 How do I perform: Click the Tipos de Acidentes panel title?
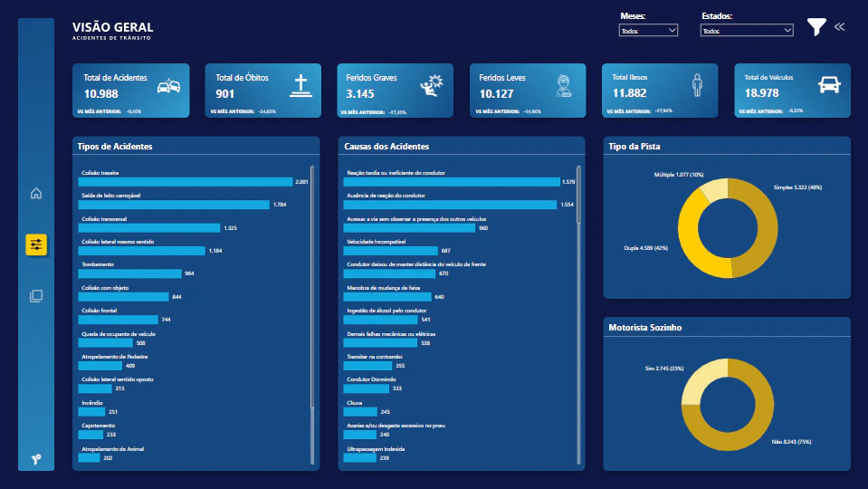coord(115,146)
